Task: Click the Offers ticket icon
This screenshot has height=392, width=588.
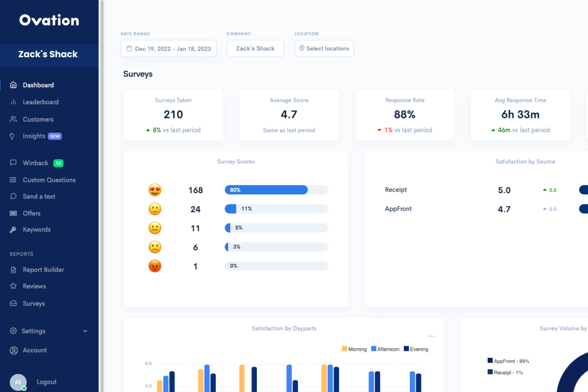Action: pos(13,213)
